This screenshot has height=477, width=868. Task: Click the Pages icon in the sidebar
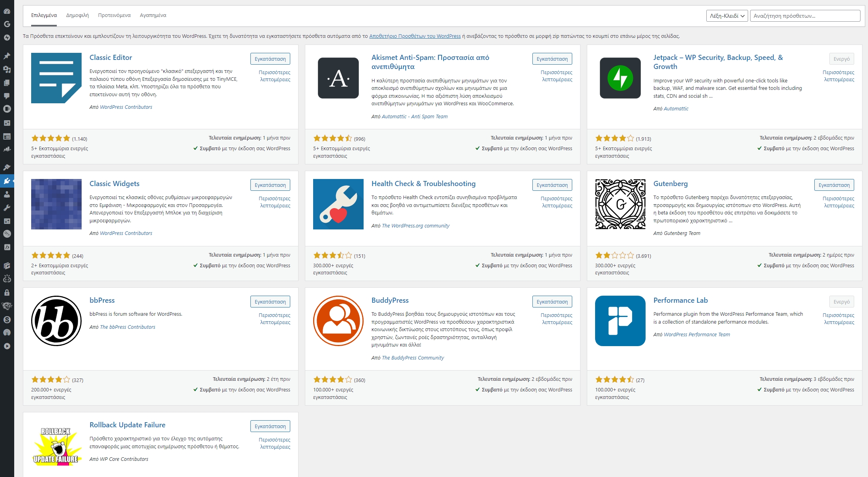[7, 83]
